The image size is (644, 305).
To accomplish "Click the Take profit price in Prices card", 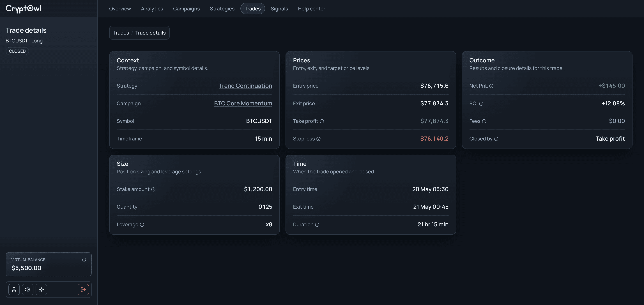I will coord(434,121).
